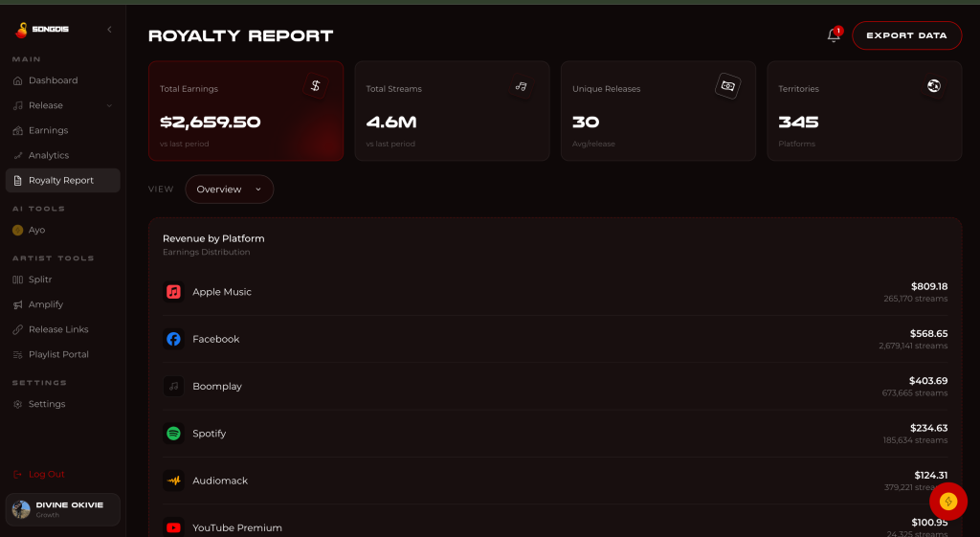Collapse the sidebar with the chevron arrow
The width and height of the screenshot is (980, 537).
pos(109,30)
